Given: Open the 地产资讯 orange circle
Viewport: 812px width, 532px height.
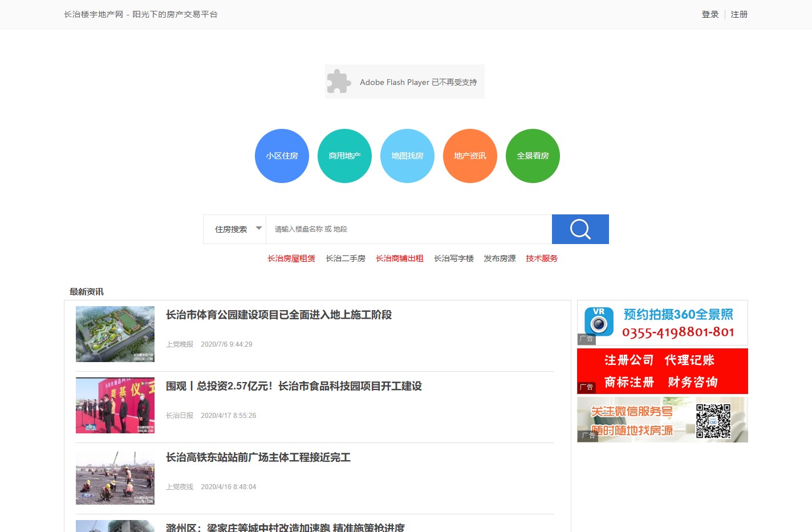Looking at the screenshot, I should coord(470,156).
